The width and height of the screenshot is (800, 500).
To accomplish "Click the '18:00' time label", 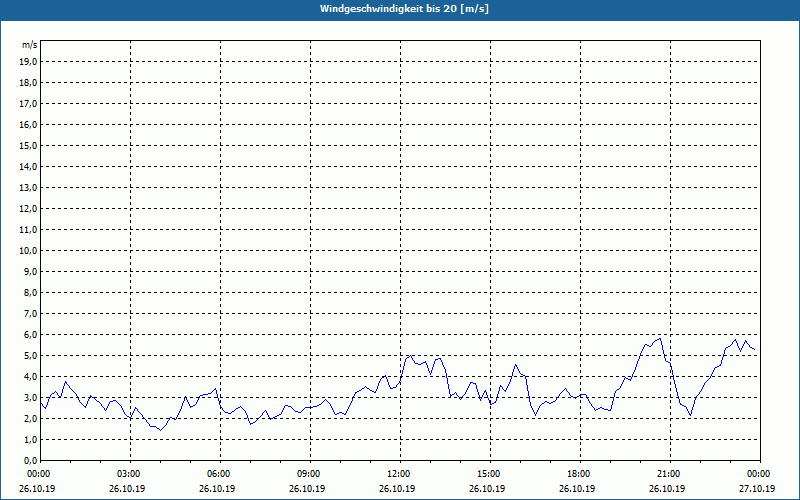I will 580,474.
